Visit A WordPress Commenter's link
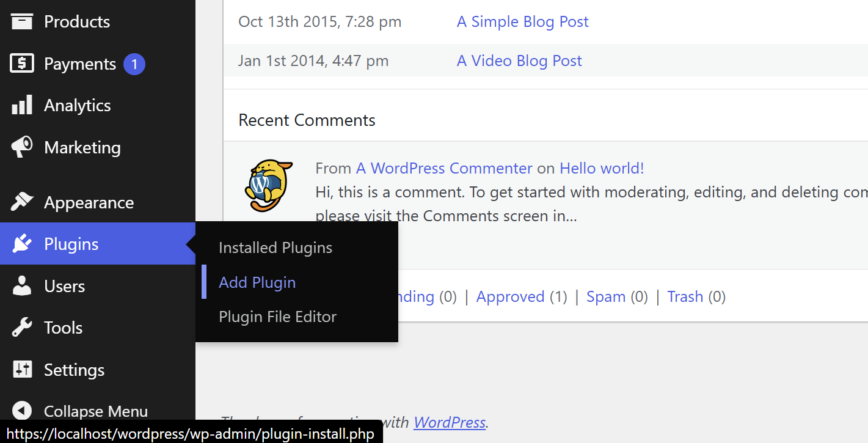The height and width of the screenshot is (443, 868). click(444, 168)
